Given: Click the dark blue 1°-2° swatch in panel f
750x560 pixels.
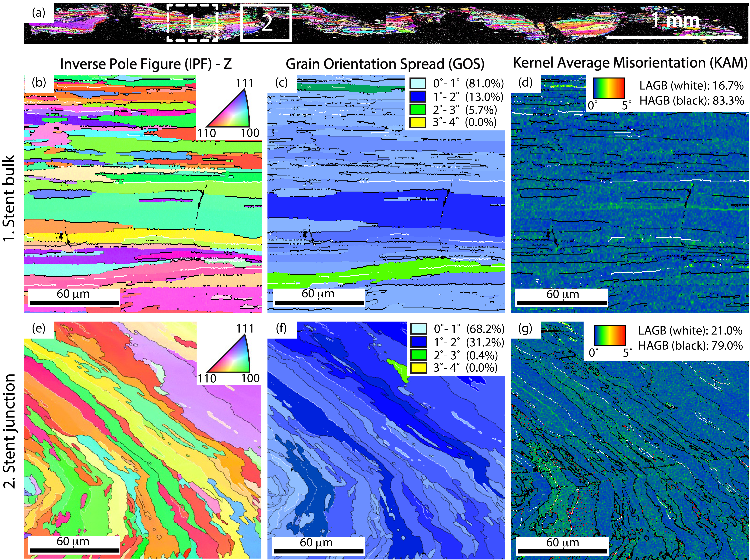Looking at the screenshot, I should 419,342.
